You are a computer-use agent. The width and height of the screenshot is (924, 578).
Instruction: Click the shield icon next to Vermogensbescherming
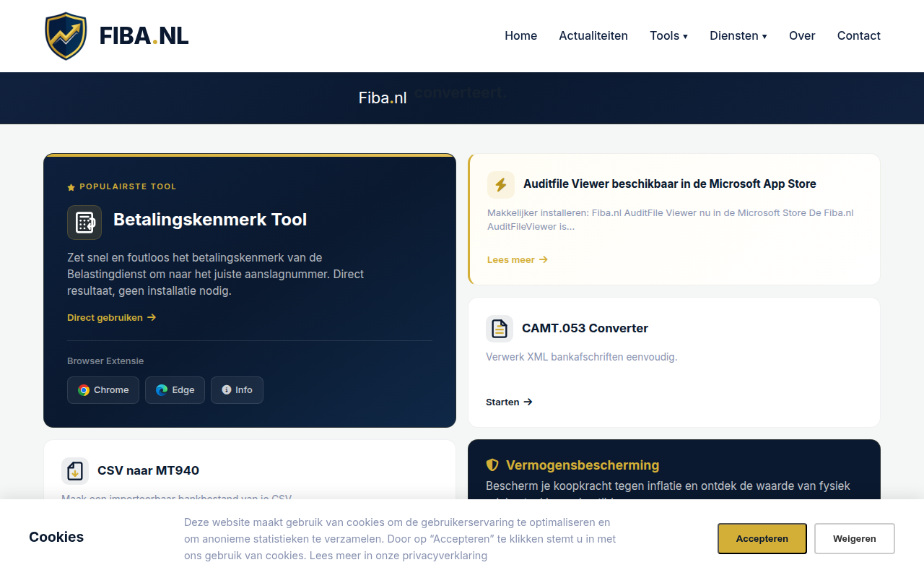point(492,465)
